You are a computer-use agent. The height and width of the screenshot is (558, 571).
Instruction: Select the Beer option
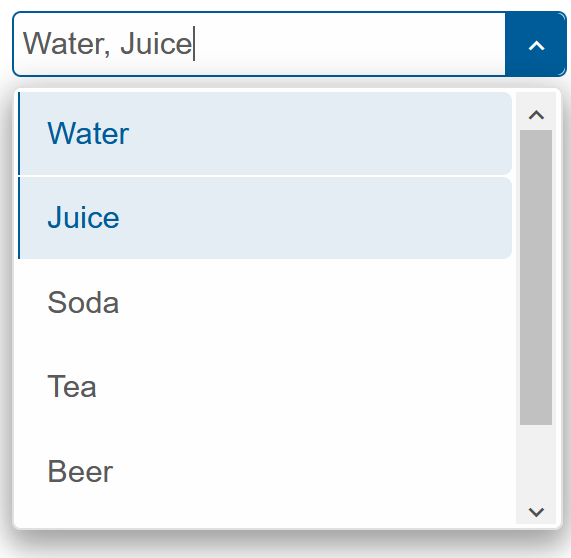(x=265, y=471)
